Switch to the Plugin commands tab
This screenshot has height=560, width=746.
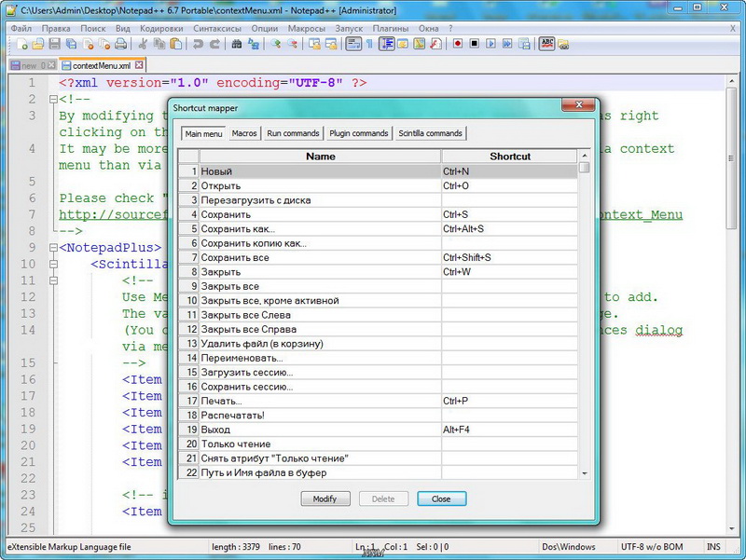click(x=359, y=133)
